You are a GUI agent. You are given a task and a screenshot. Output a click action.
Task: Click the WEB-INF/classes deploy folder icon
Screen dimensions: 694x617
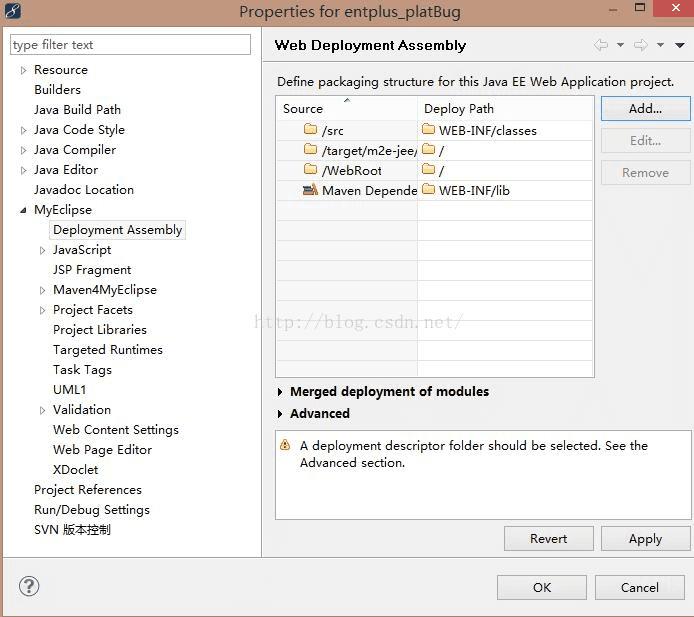tap(428, 130)
